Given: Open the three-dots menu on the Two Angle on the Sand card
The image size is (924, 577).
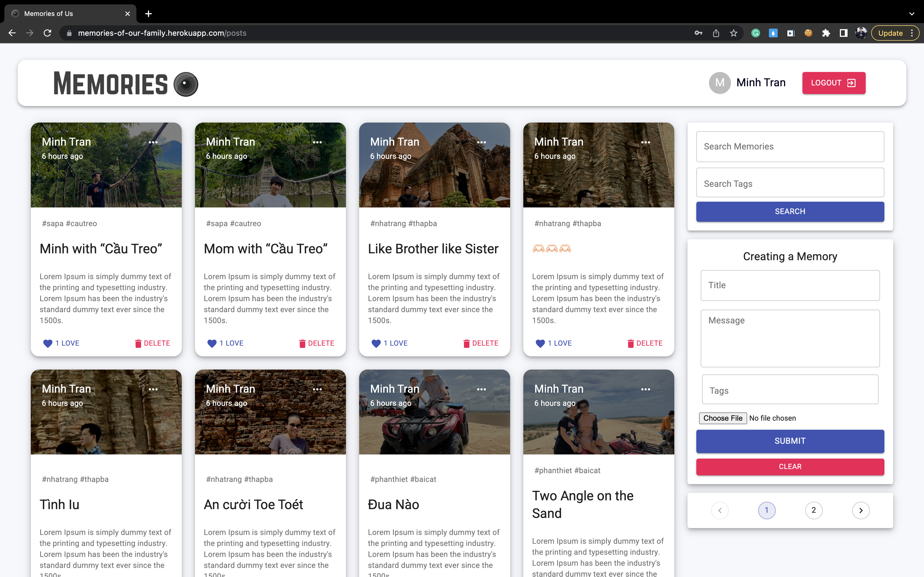Looking at the screenshot, I should tap(646, 389).
